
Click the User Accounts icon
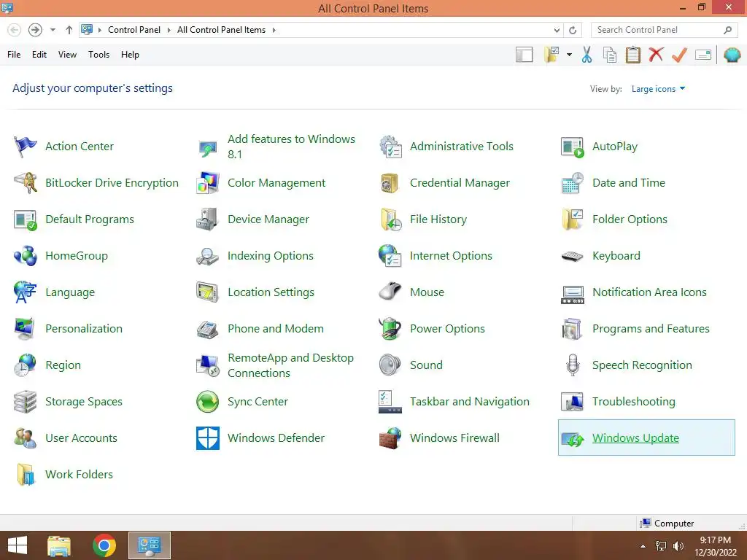tap(25, 438)
